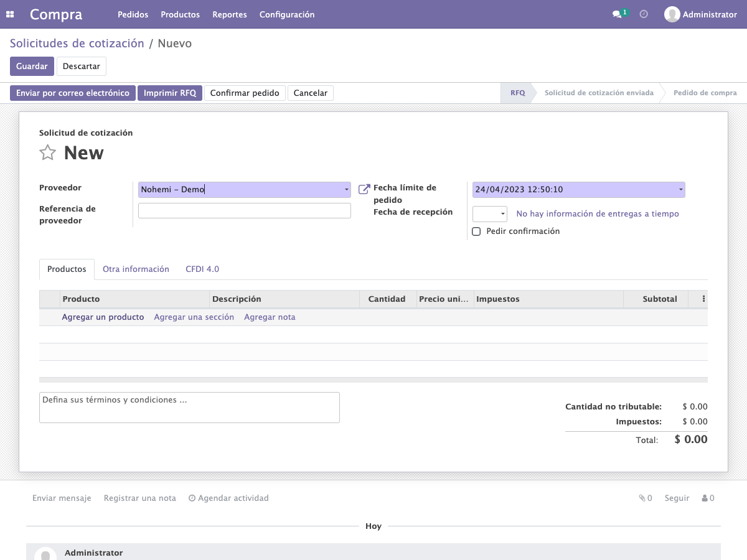Switch to the CFDI 4.0 tab

coord(202,269)
